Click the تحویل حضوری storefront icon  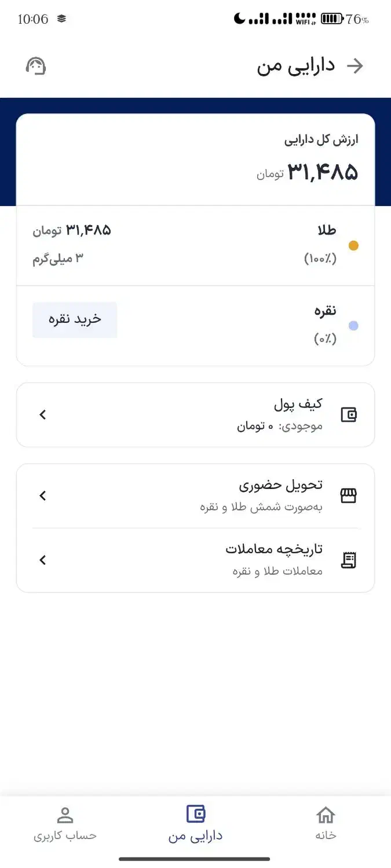tap(349, 495)
